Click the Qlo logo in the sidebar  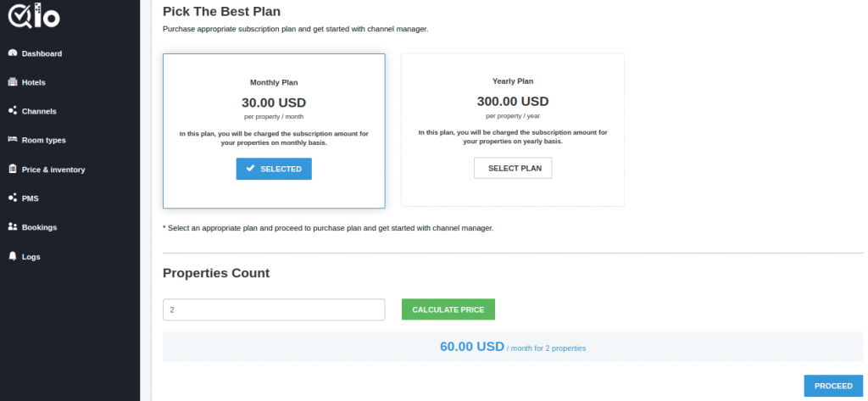coord(34,15)
